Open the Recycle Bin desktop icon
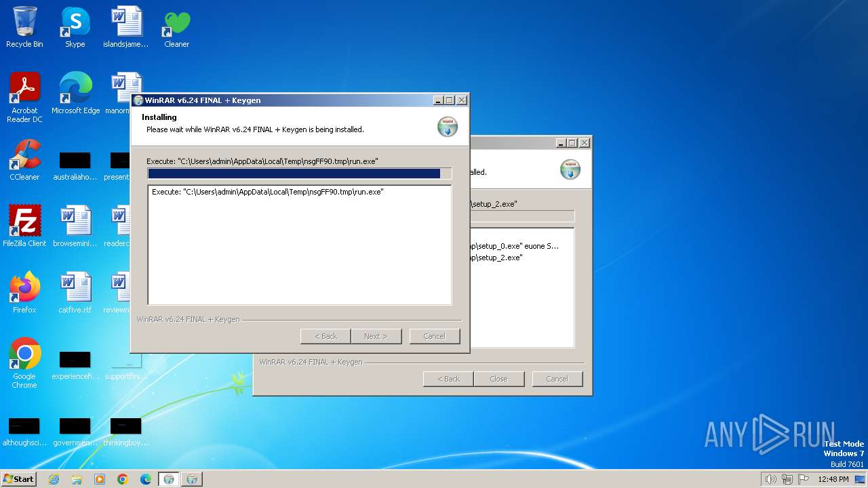Screen dimensions: 868x488 coord(24,27)
